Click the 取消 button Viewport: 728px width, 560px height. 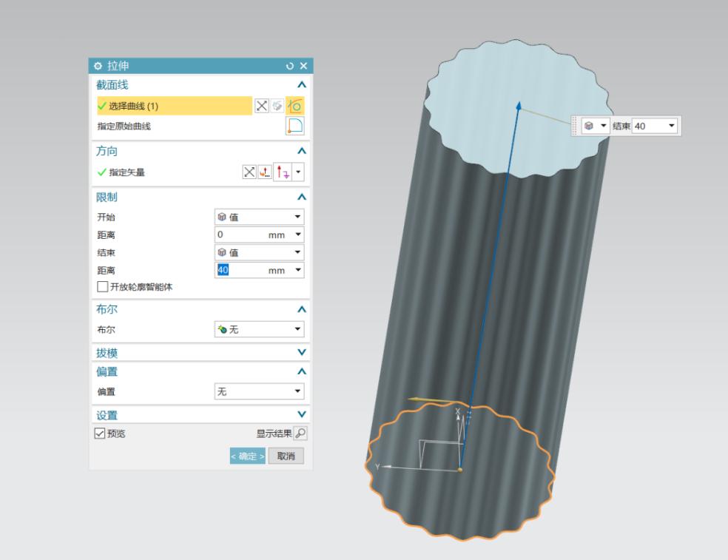click(286, 456)
